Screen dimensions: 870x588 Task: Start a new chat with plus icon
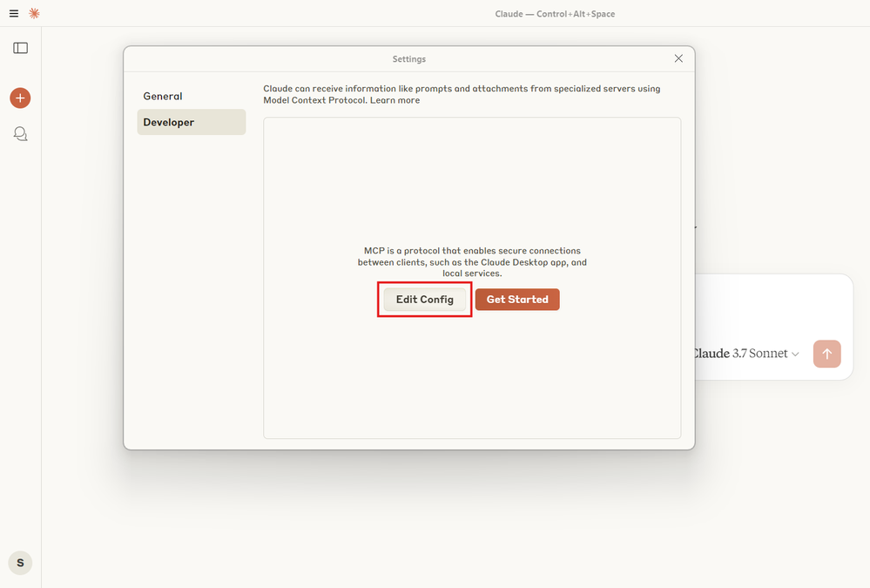point(20,98)
